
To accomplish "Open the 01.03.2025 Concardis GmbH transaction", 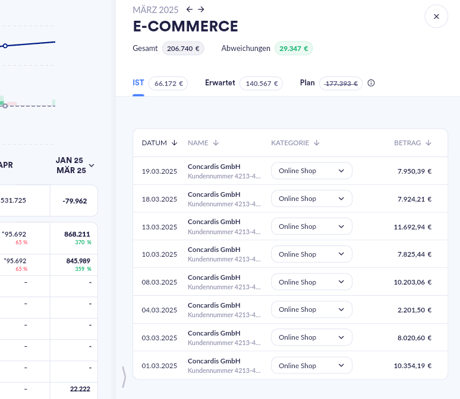I will 290,365.
